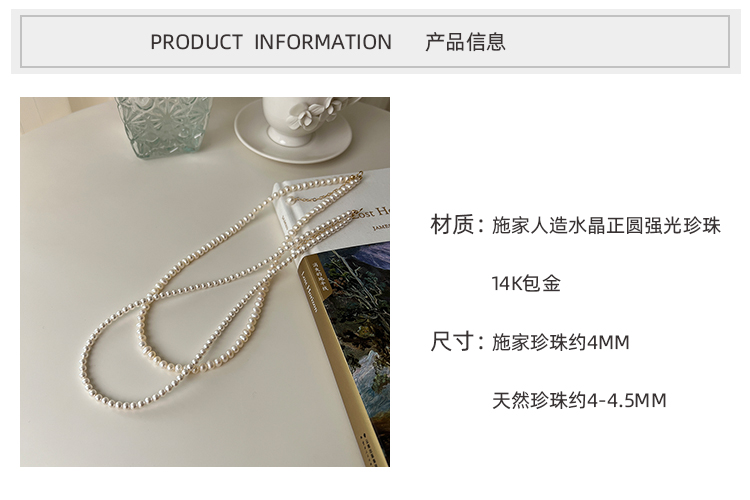Select the 施家珍珠约4MM size text

[561, 342]
